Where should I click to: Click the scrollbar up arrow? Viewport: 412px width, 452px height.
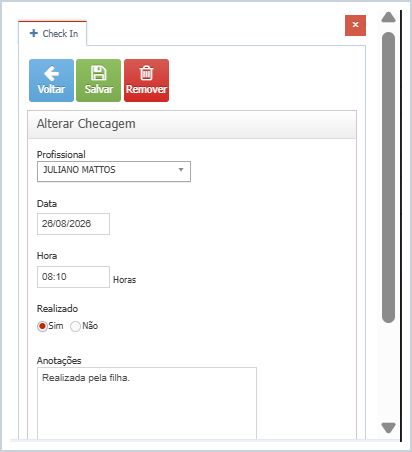[x=388, y=17]
